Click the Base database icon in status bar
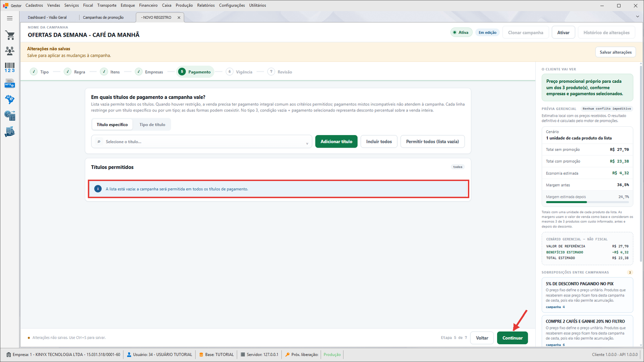This screenshot has height=362, width=644. [x=201, y=355]
